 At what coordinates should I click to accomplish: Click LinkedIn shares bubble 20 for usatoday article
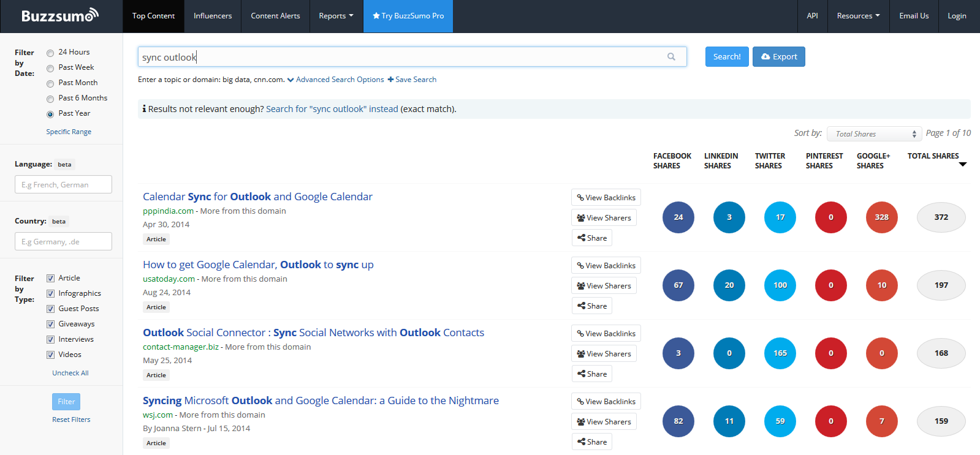point(729,285)
